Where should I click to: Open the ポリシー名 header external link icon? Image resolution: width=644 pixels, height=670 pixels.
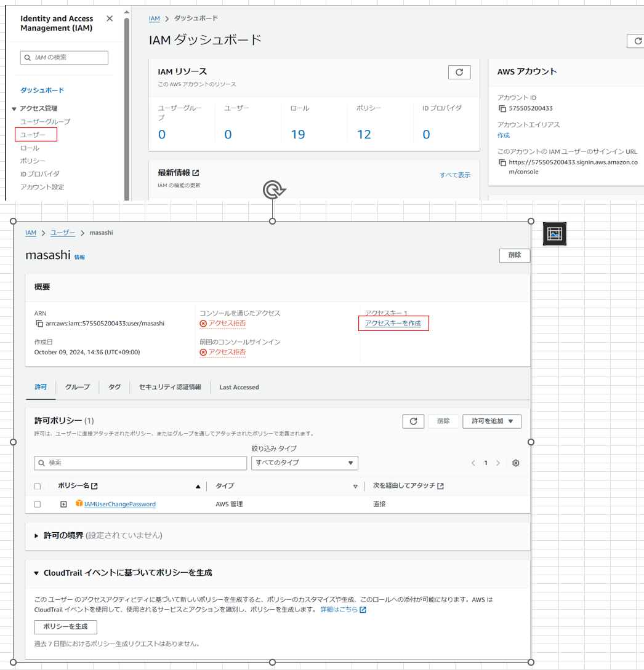pyautogui.click(x=94, y=486)
